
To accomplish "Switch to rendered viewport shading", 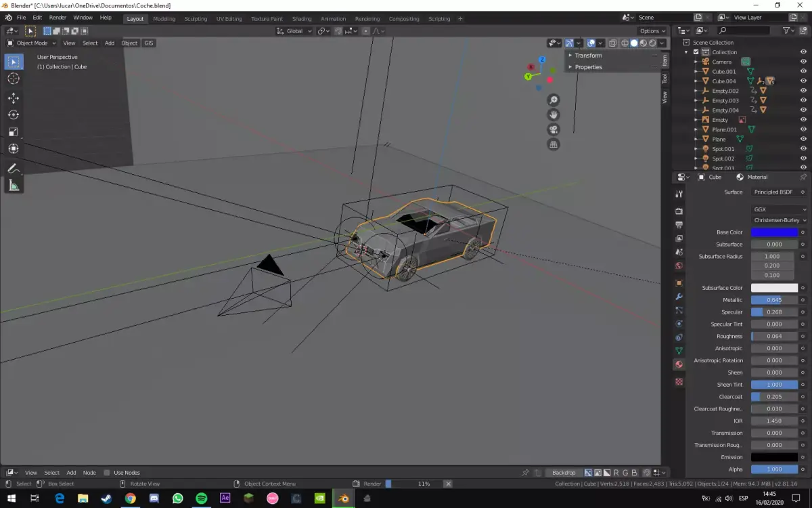I will [x=652, y=43].
